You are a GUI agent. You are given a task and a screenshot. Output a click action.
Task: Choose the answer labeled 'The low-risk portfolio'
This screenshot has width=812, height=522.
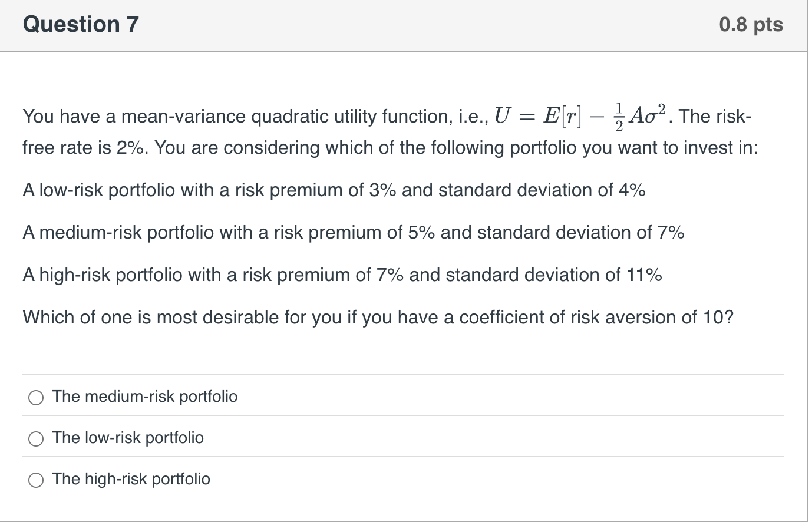127,438
